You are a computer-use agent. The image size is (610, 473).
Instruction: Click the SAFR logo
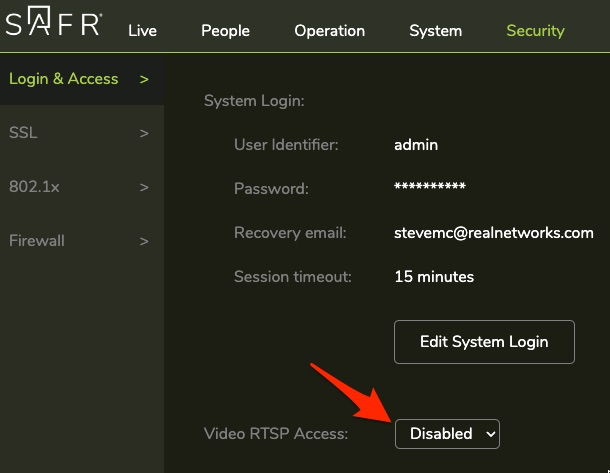[x=53, y=24]
